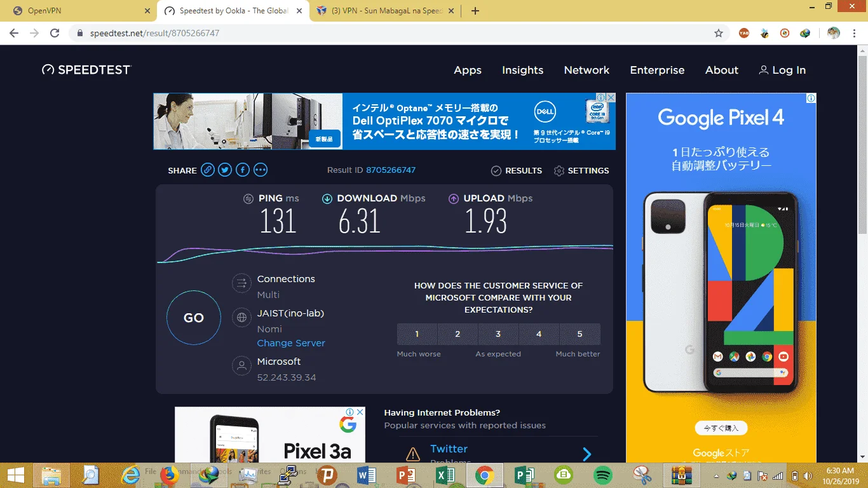The width and height of the screenshot is (868, 488).
Task: Expand the Twitter problems entry chevron
Action: click(587, 454)
